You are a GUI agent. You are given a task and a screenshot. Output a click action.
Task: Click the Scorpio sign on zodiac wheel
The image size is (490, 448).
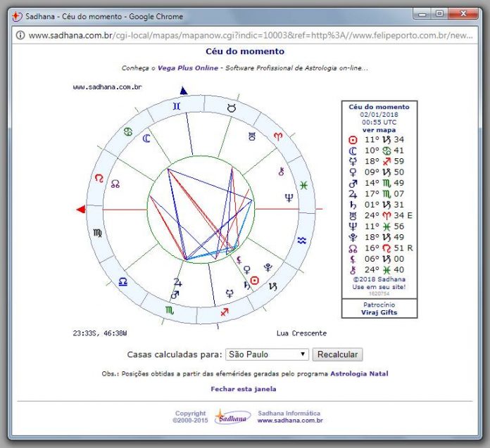170,310
